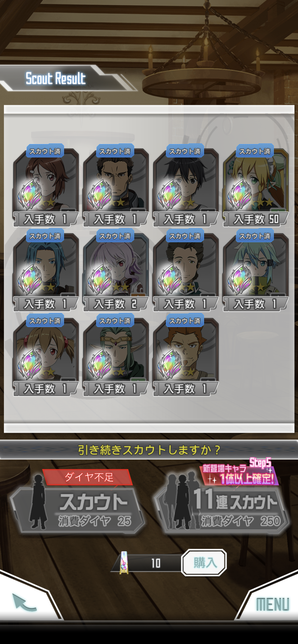Tap the rainbow crystal on first card

30,195
